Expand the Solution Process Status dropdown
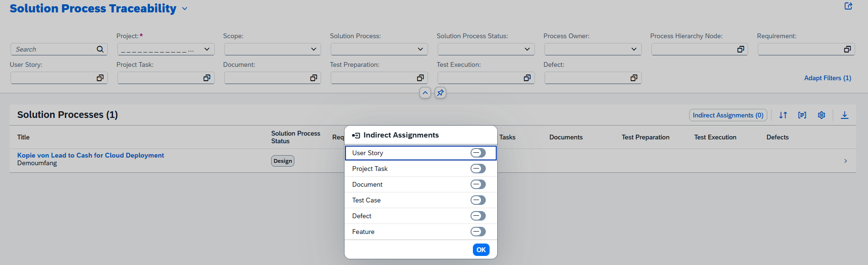868x265 pixels. pyautogui.click(x=527, y=49)
